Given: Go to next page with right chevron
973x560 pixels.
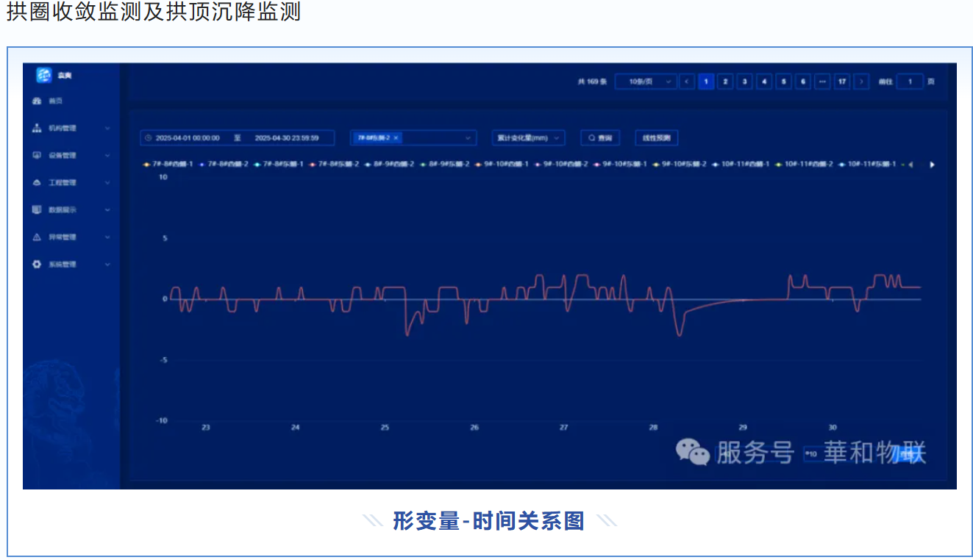Looking at the screenshot, I should coord(861,82).
